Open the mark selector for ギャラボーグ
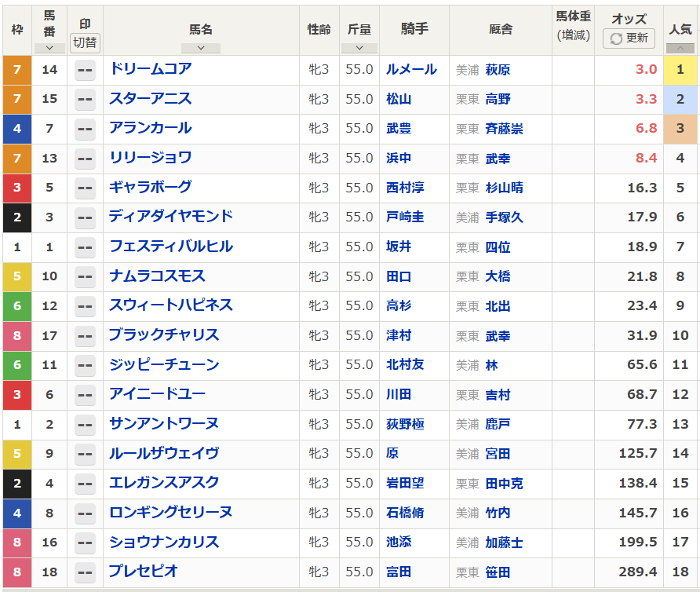The height and width of the screenshot is (592, 700). (85, 188)
